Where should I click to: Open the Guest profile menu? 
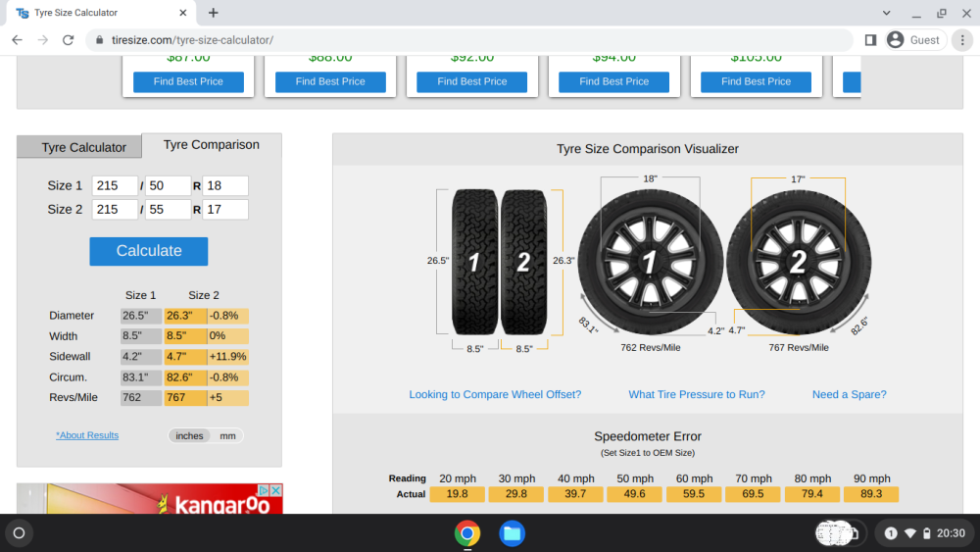click(913, 40)
